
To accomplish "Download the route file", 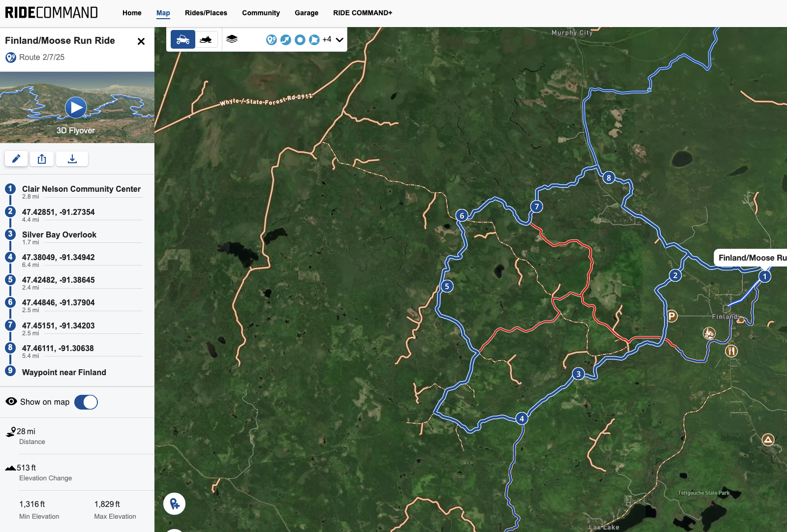I will coord(72,159).
